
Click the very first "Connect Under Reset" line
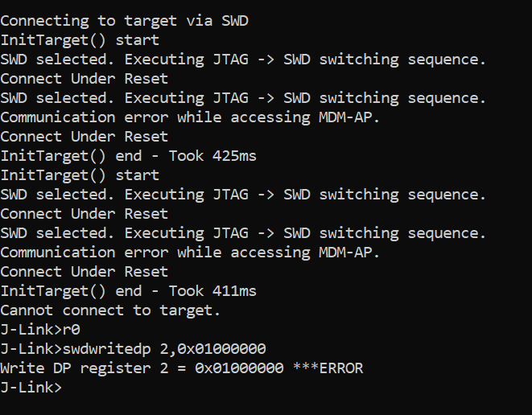84,79
